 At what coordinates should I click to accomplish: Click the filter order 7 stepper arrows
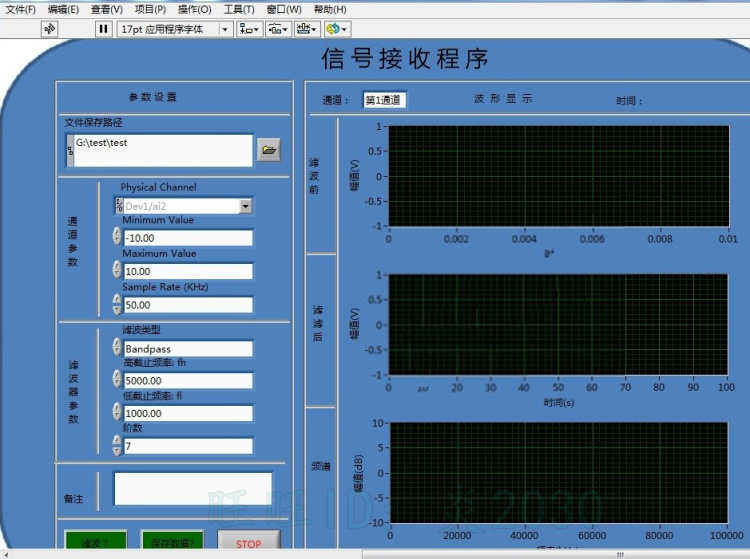[x=117, y=445]
